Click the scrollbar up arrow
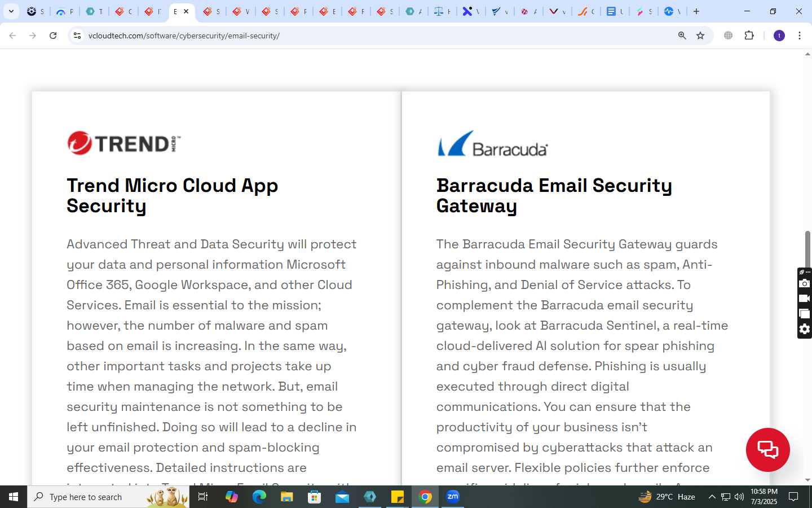Screen dimensions: 812x508 pyautogui.click(x=807, y=54)
